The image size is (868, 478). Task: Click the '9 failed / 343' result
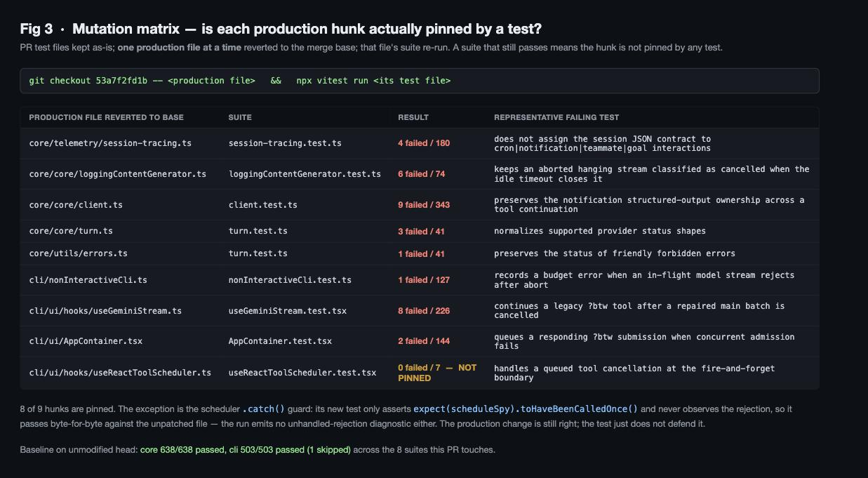(x=424, y=205)
